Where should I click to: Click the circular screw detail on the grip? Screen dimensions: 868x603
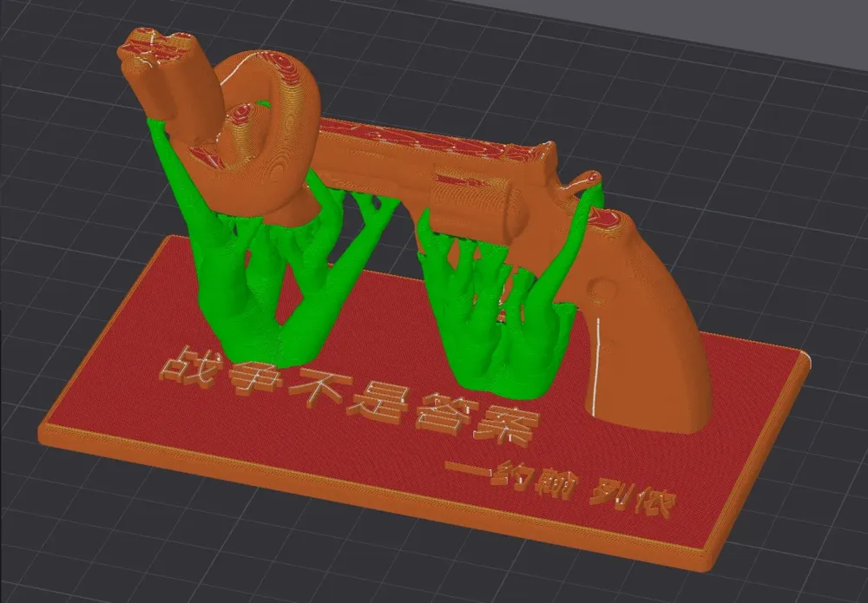point(597,285)
